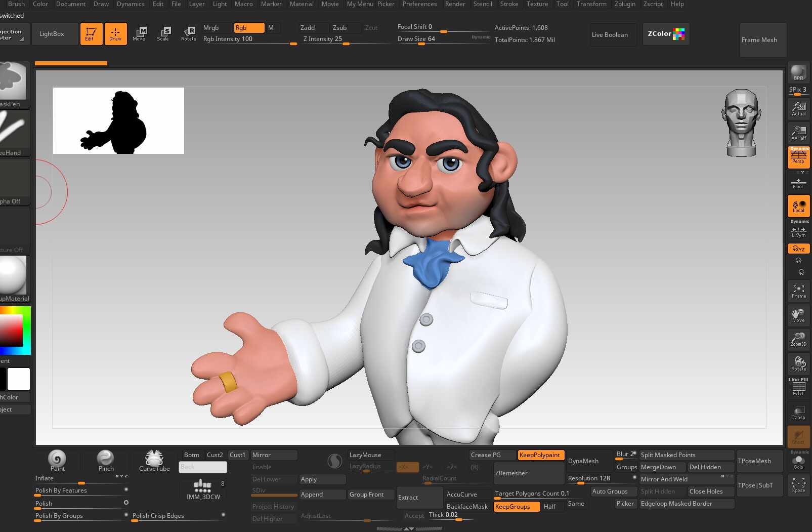Click the Xpose icon

(x=799, y=485)
